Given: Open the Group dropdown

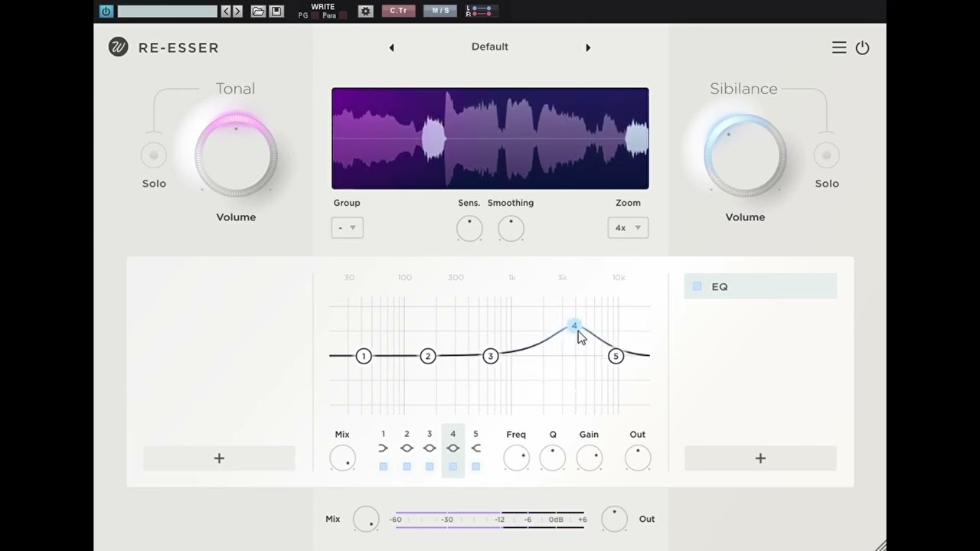Looking at the screenshot, I should [x=347, y=227].
